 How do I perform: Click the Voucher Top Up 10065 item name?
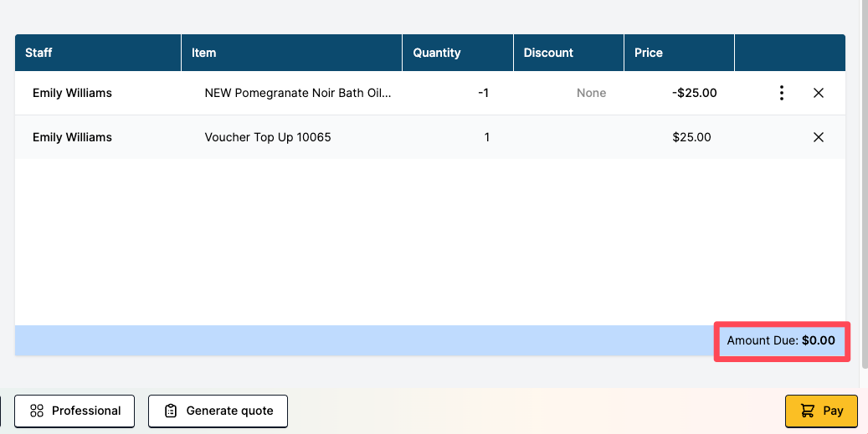pyautogui.click(x=268, y=137)
